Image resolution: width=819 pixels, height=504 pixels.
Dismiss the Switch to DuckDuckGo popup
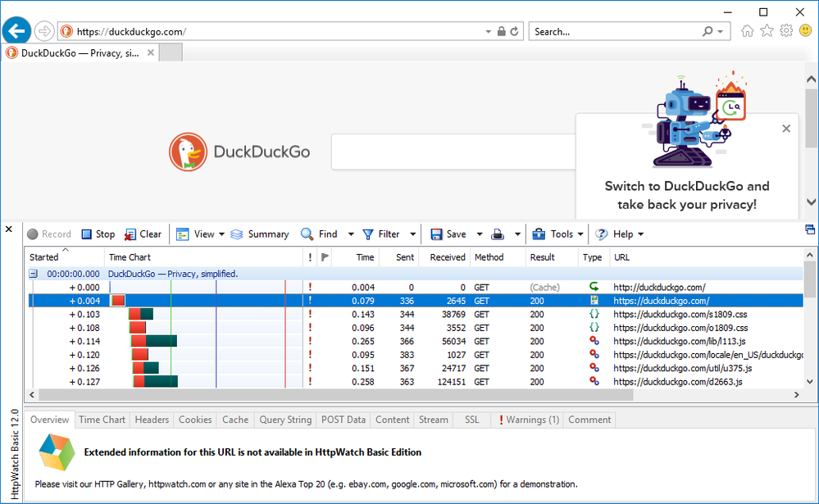786,129
